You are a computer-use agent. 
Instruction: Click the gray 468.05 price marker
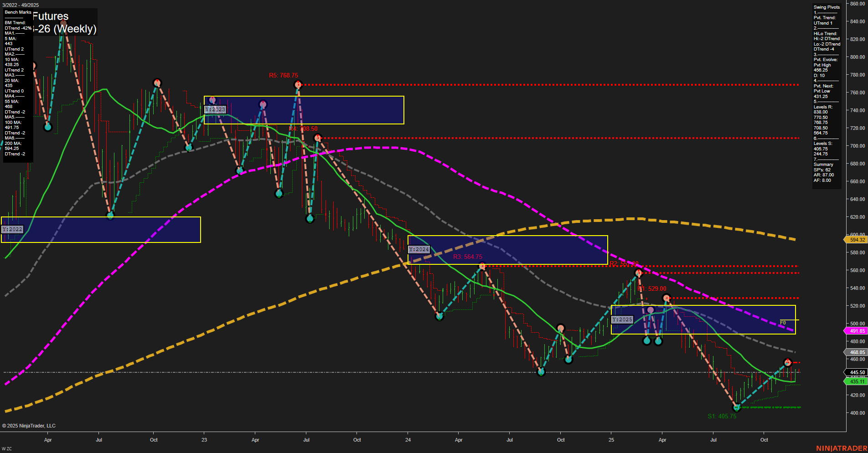pos(856,352)
